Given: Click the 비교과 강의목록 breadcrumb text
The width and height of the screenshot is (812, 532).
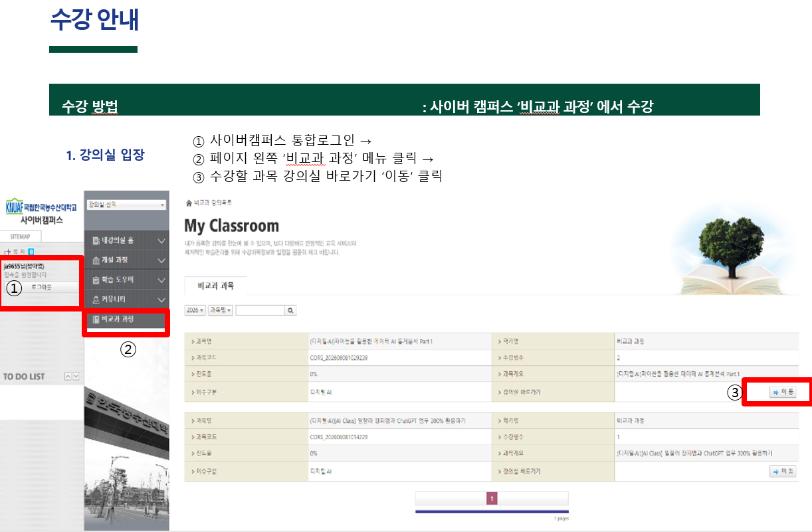Looking at the screenshot, I should coord(213,202).
